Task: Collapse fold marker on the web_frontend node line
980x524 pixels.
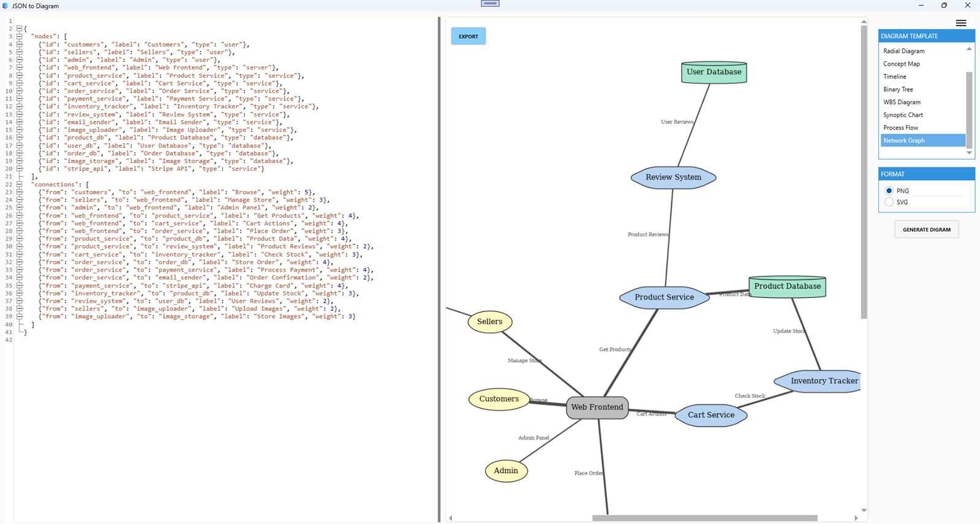Action: 19,67
